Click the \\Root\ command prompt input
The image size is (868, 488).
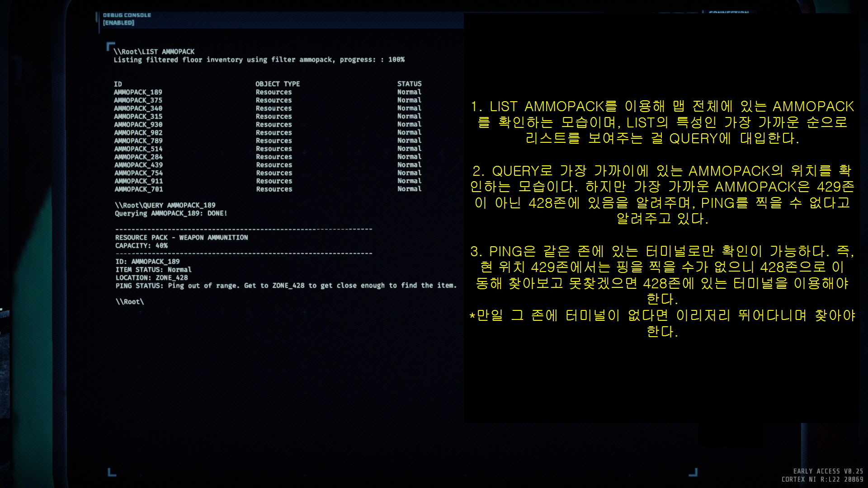(x=130, y=302)
